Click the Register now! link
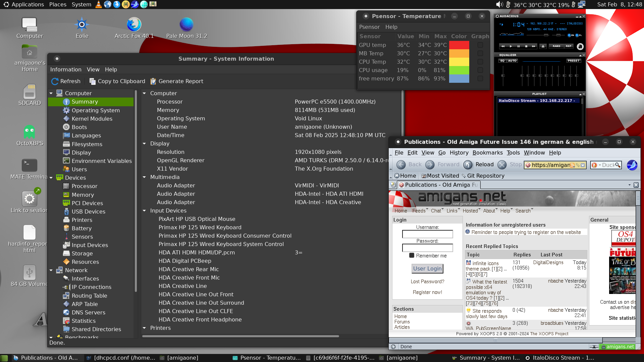Viewport: 644px width, 362px height. (x=427, y=292)
